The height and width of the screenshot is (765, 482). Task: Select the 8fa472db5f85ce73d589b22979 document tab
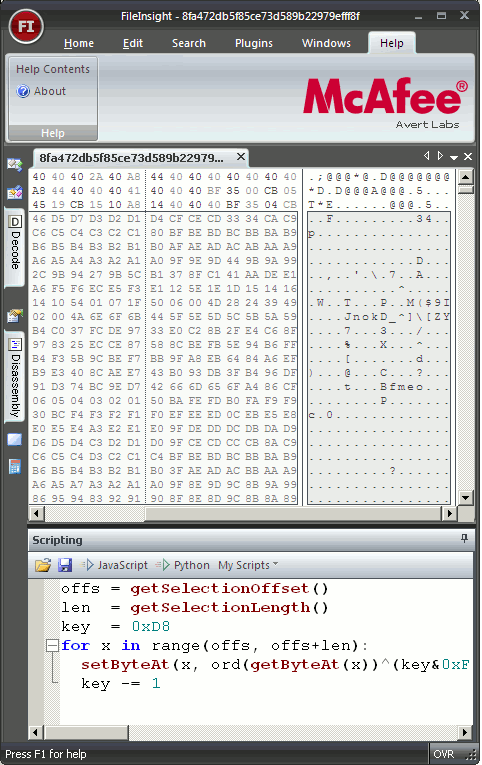(132, 158)
